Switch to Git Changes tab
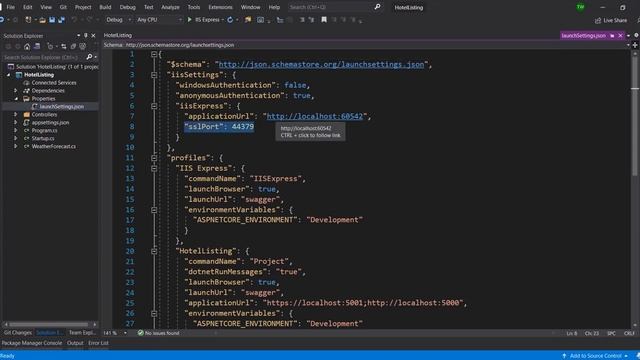Image resolution: width=640 pixels, height=360 pixels. click(x=18, y=333)
